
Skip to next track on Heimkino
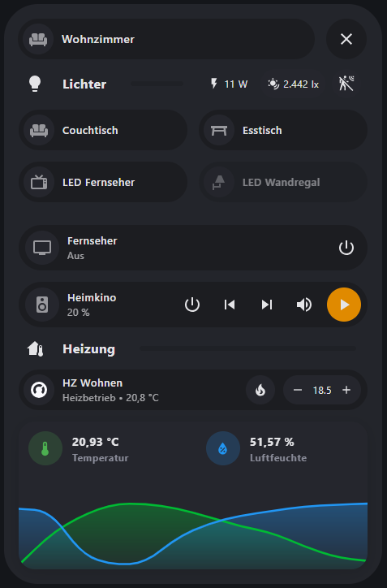pyautogui.click(x=267, y=305)
